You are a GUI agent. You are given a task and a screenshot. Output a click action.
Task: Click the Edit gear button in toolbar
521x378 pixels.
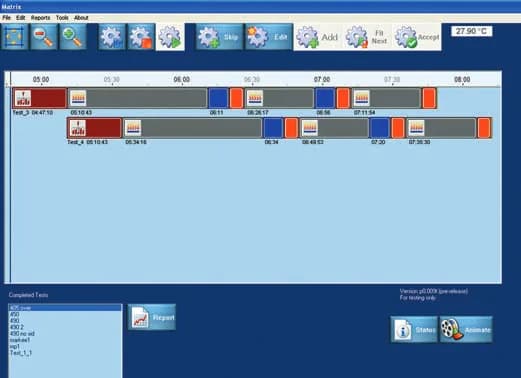click(x=269, y=37)
